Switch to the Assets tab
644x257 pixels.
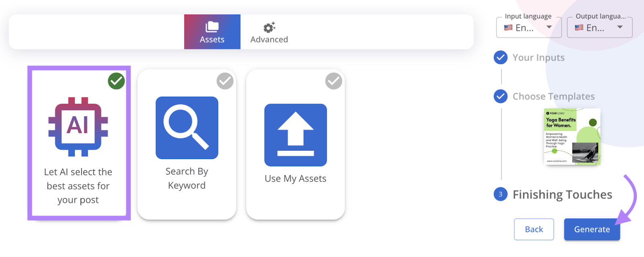click(x=212, y=32)
